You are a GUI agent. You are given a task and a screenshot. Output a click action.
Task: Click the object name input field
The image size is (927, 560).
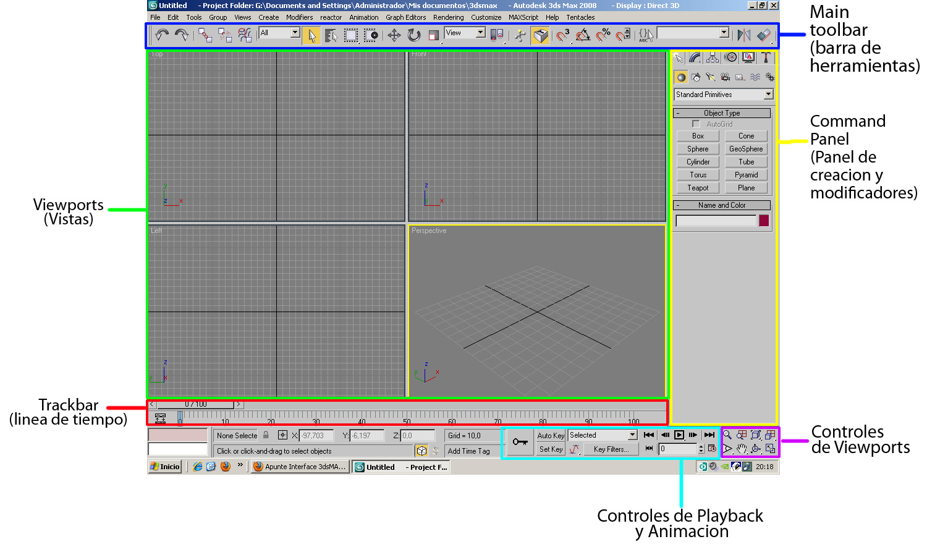pyautogui.click(x=716, y=221)
